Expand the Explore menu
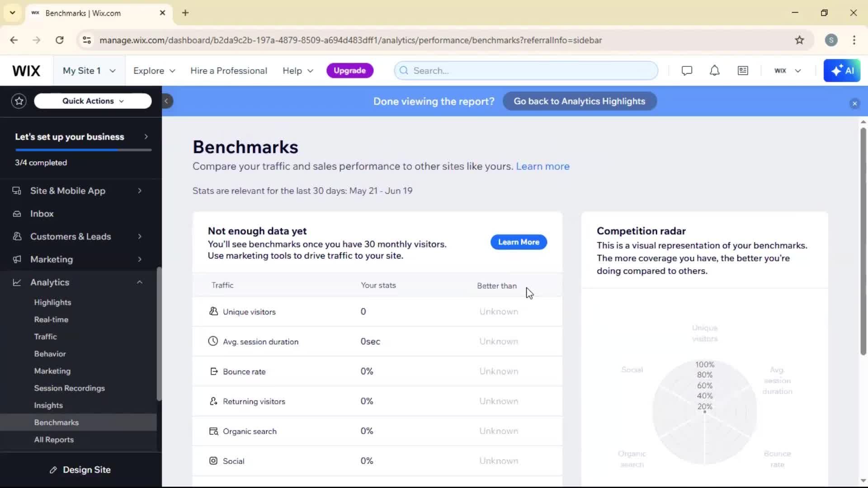Screen dimensions: 868x488 click(x=154, y=71)
